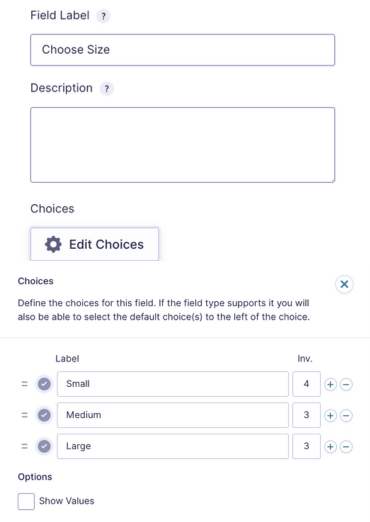Remove the Large choice
The image size is (370, 522).
(346, 447)
